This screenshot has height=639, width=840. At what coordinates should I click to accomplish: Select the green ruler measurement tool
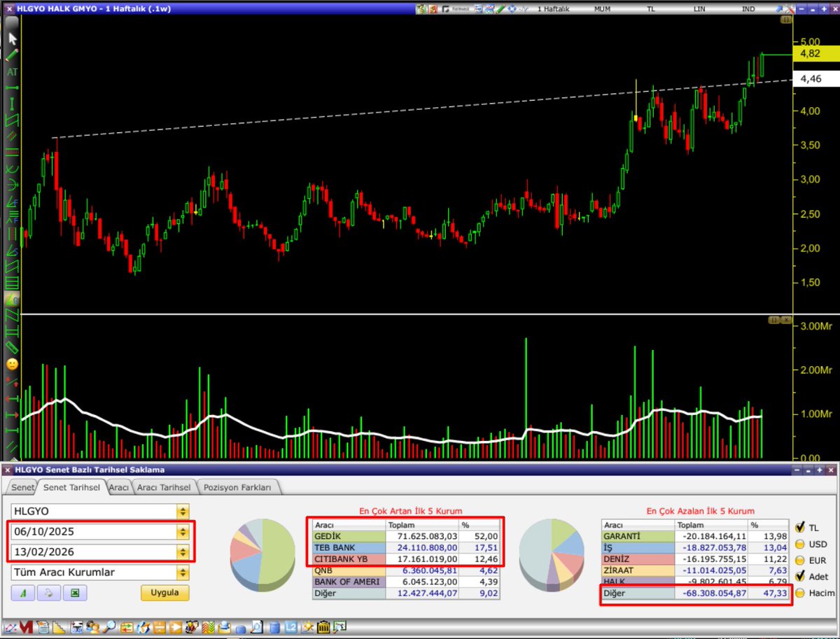click(x=12, y=347)
